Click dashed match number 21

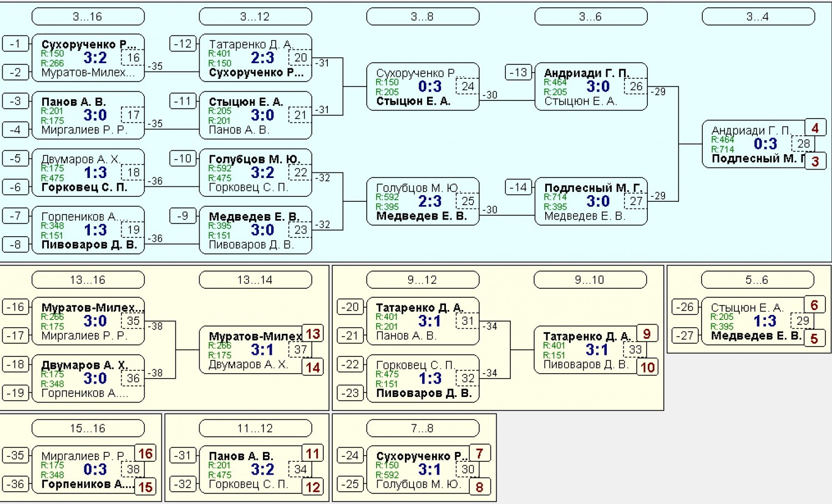point(300,115)
